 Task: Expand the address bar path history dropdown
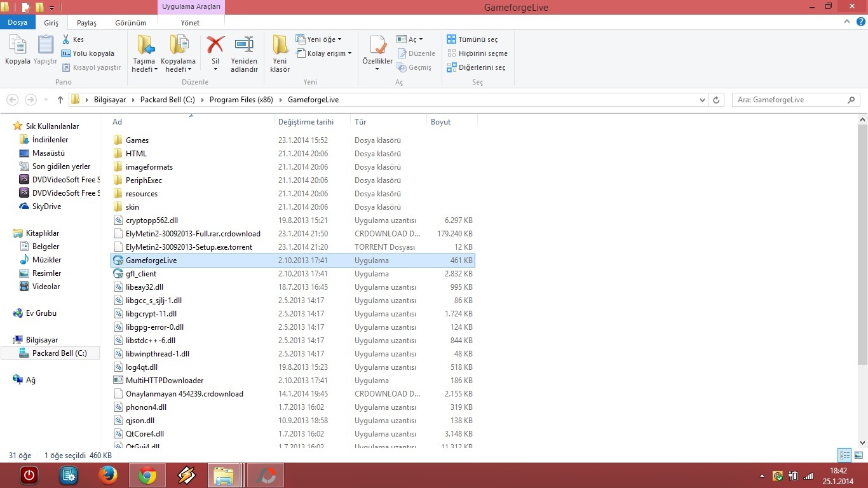pos(702,100)
